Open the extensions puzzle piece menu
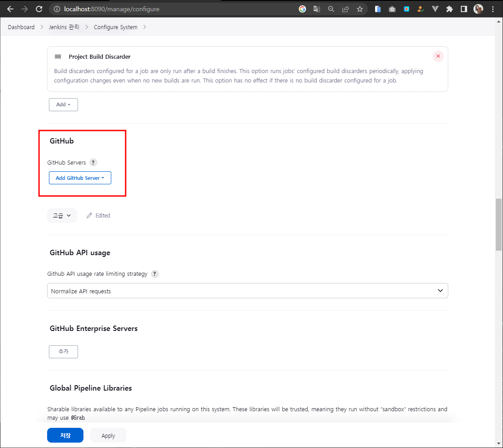 click(450, 9)
